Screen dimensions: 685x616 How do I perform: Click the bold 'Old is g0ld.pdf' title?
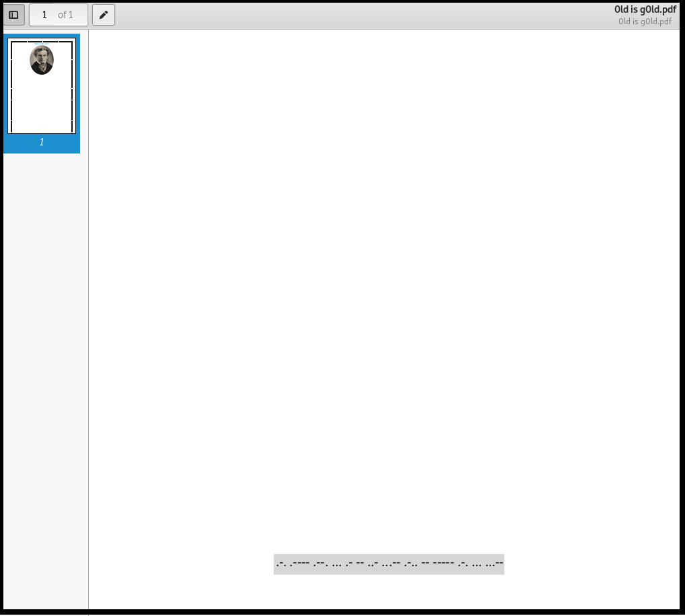pyautogui.click(x=645, y=9)
